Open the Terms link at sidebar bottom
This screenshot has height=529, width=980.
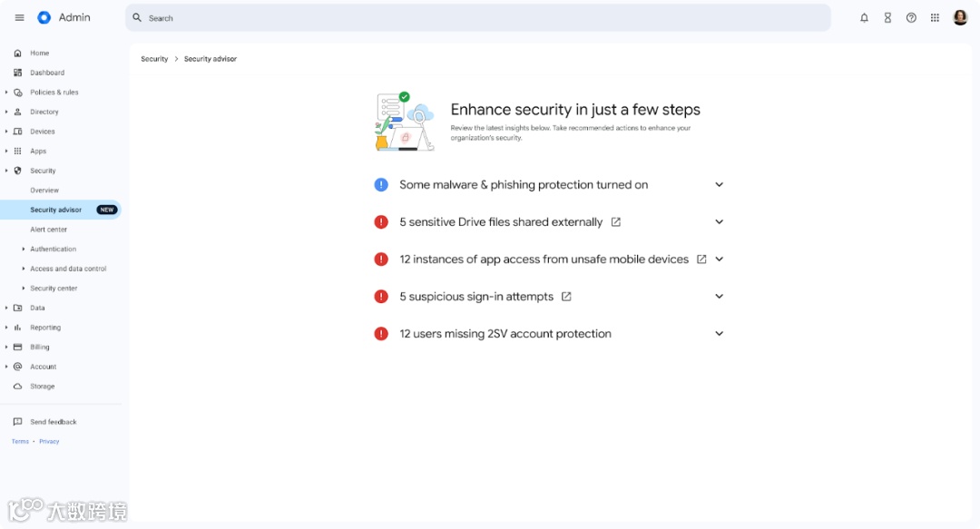click(19, 441)
